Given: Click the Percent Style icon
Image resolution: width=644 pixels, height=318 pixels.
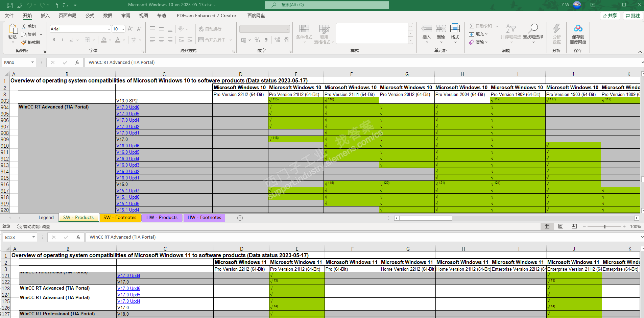Looking at the screenshot, I should pos(257,40).
